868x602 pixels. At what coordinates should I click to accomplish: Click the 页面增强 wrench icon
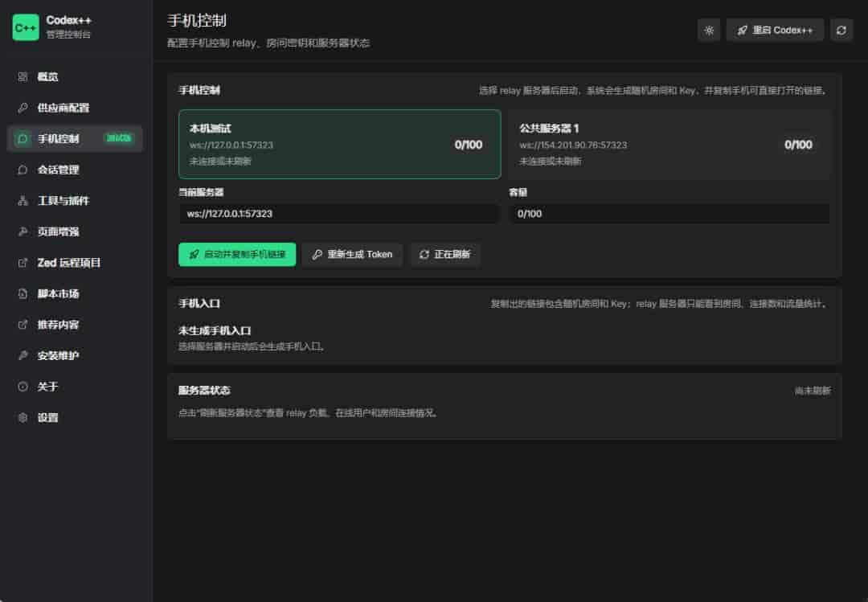click(x=23, y=232)
